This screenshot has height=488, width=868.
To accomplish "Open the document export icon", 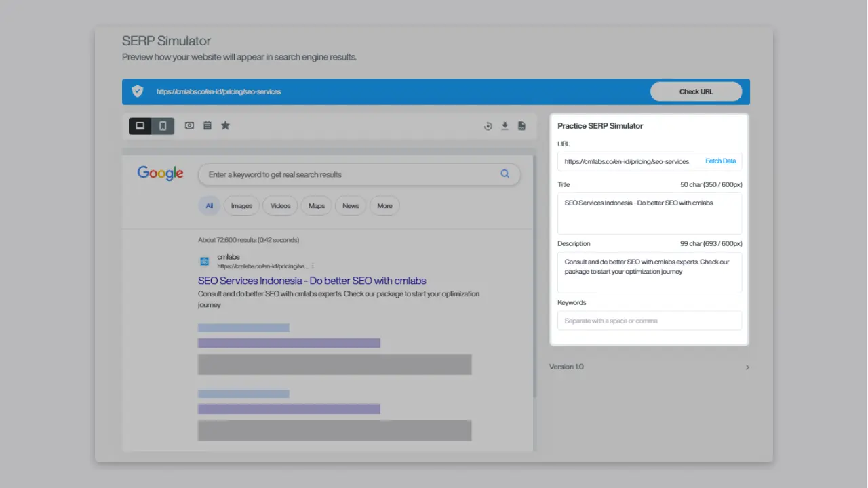I will [x=521, y=125].
